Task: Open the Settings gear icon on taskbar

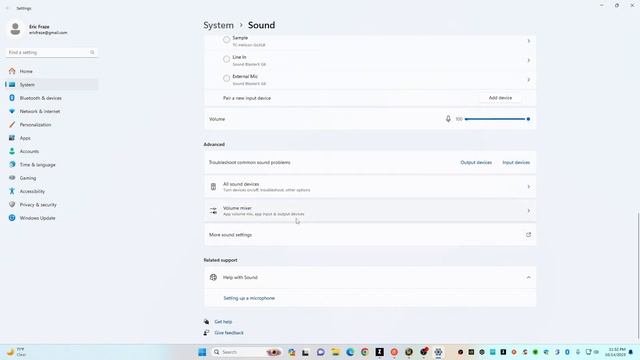Action: pos(438,352)
